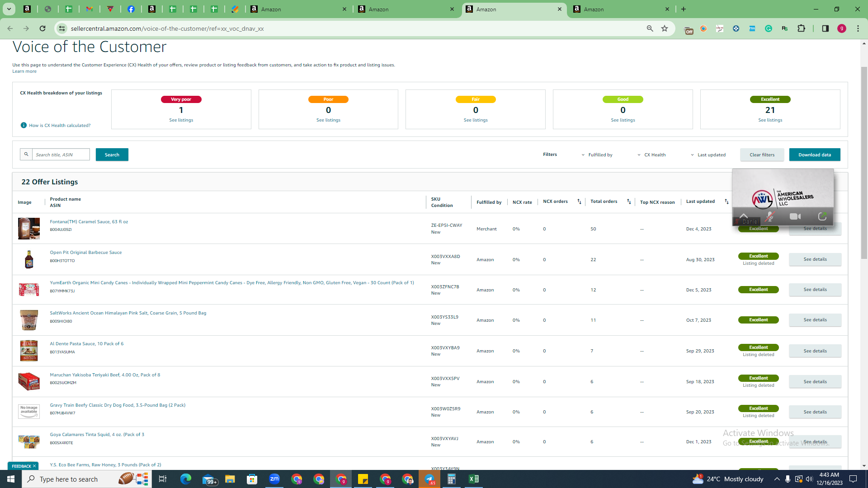Open the Gmail pinned tab
This screenshot has height=488, width=868.
(90, 9)
